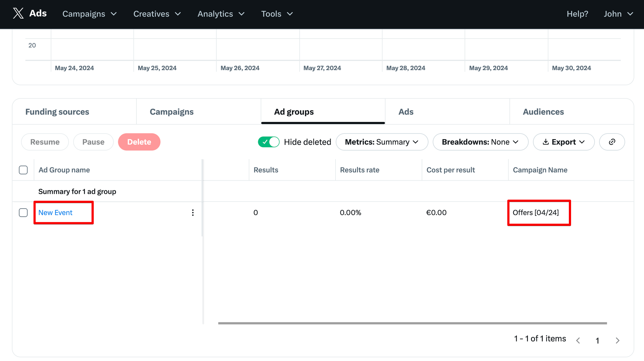644x361 pixels.
Task: Click the Ad Group name column header
Action: [64, 170]
